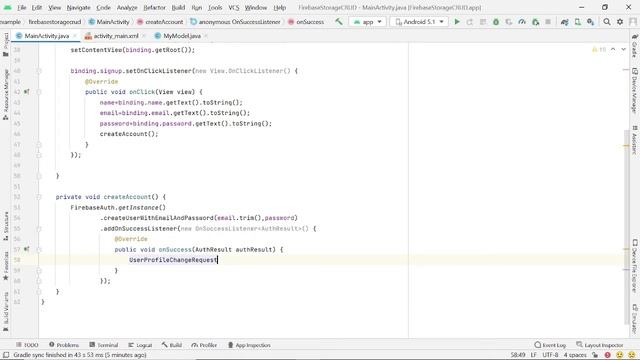640x360 pixels.
Task: Open the Layout Inspector
Action: pyautogui.click(x=600, y=345)
